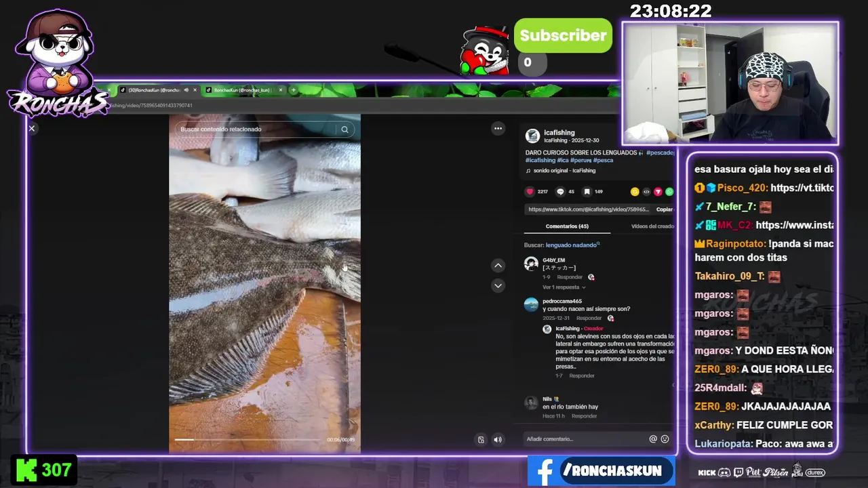The width and height of the screenshot is (868, 488).
Task: Go to previous video with up arrow
Action: (x=498, y=266)
